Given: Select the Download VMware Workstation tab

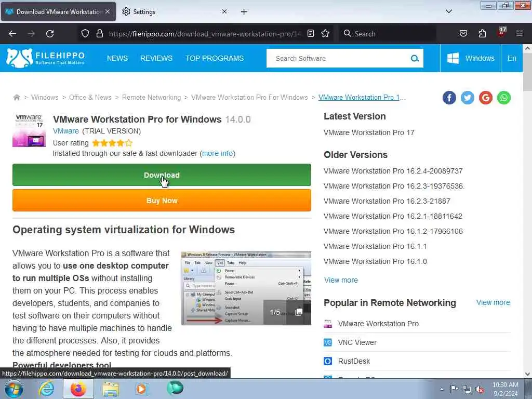Looking at the screenshot, I should (58, 11).
